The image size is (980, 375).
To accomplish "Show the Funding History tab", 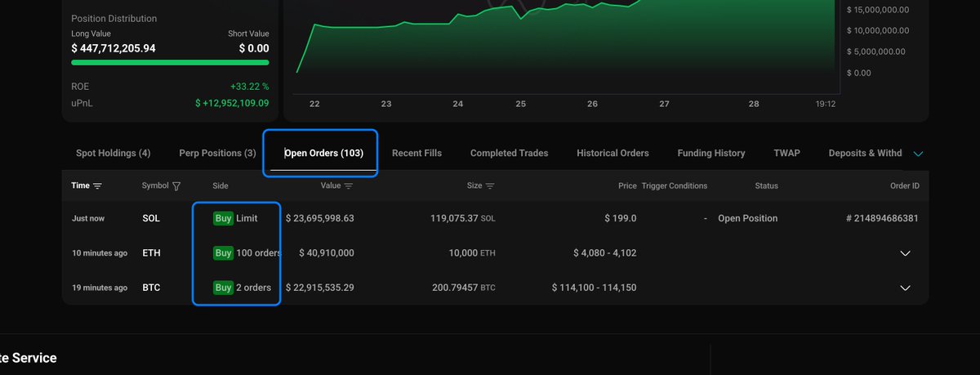I will (710, 153).
